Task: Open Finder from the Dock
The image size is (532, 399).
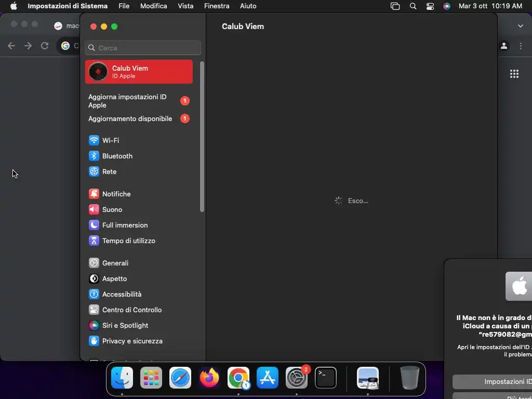Action: [122, 378]
